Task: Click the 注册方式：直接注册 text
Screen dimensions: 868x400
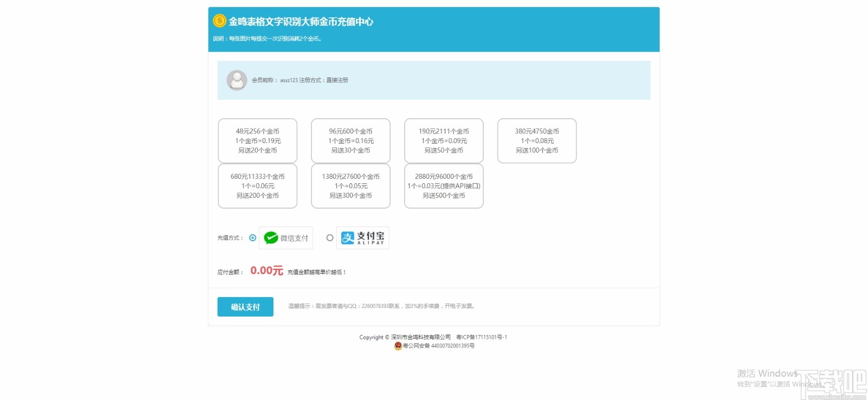Action: point(324,80)
